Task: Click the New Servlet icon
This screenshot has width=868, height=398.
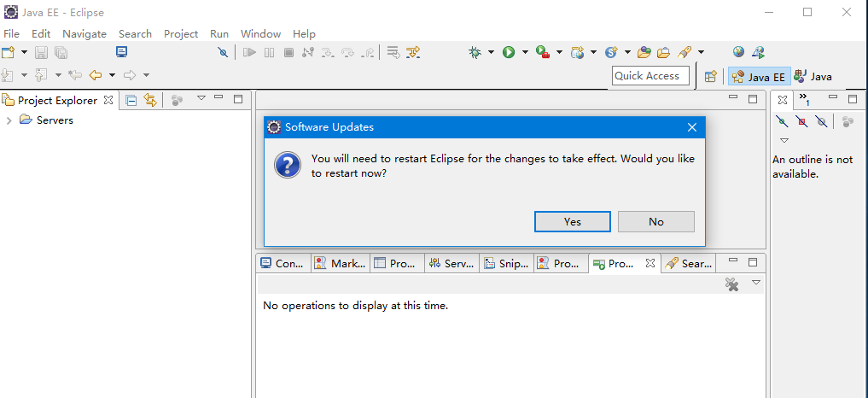Action: [x=611, y=53]
